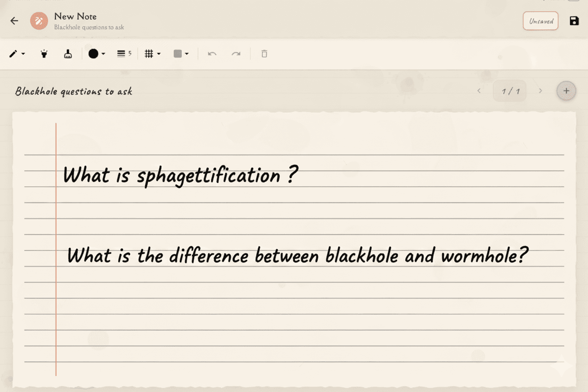Go back using the back arrow
Image resolution: width=588 pixels, height=392 pixels.
[14, 21]
